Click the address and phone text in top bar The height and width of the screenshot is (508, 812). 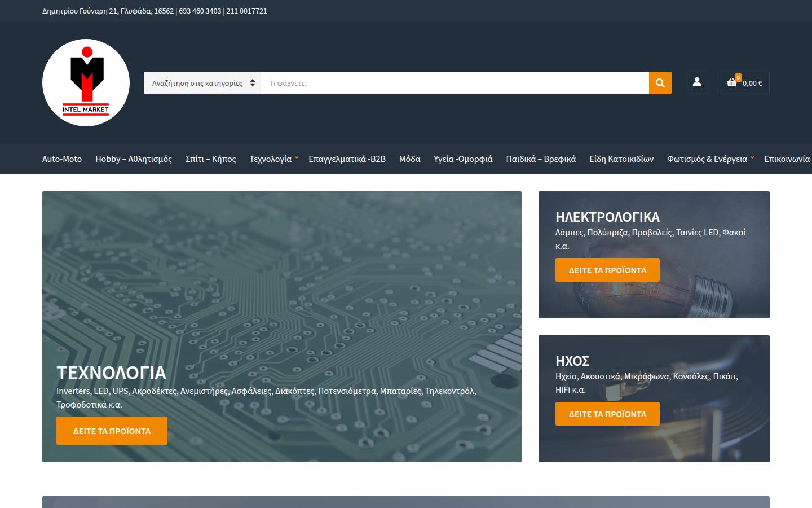[x=155, y=11]
